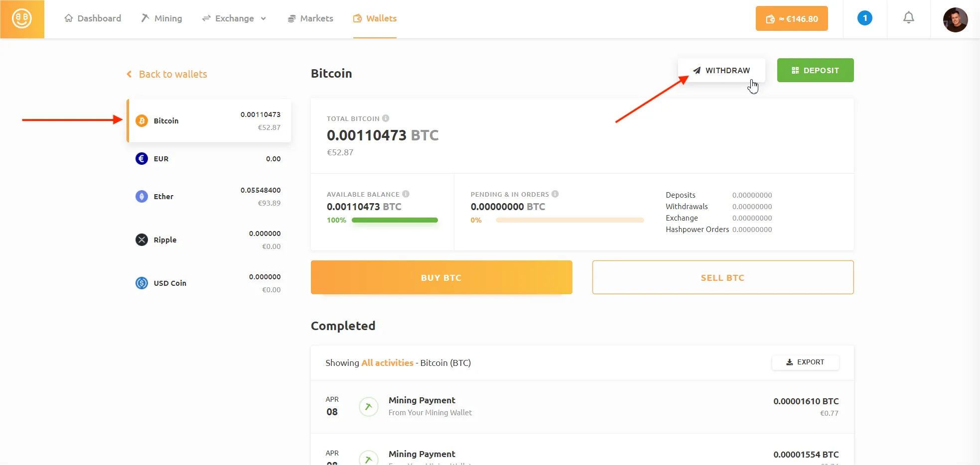Navigate to Dashboard

pos(93,18)
